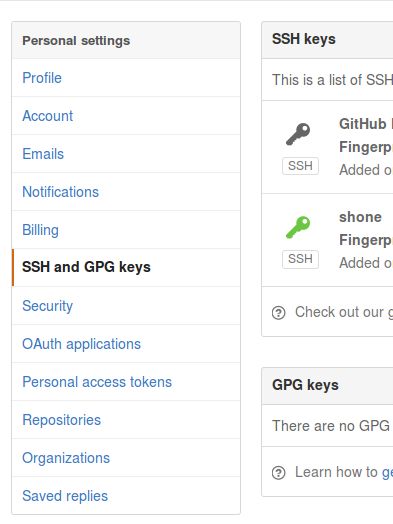Open the Organizations settings
393x524 pixels.
[126, 458]
